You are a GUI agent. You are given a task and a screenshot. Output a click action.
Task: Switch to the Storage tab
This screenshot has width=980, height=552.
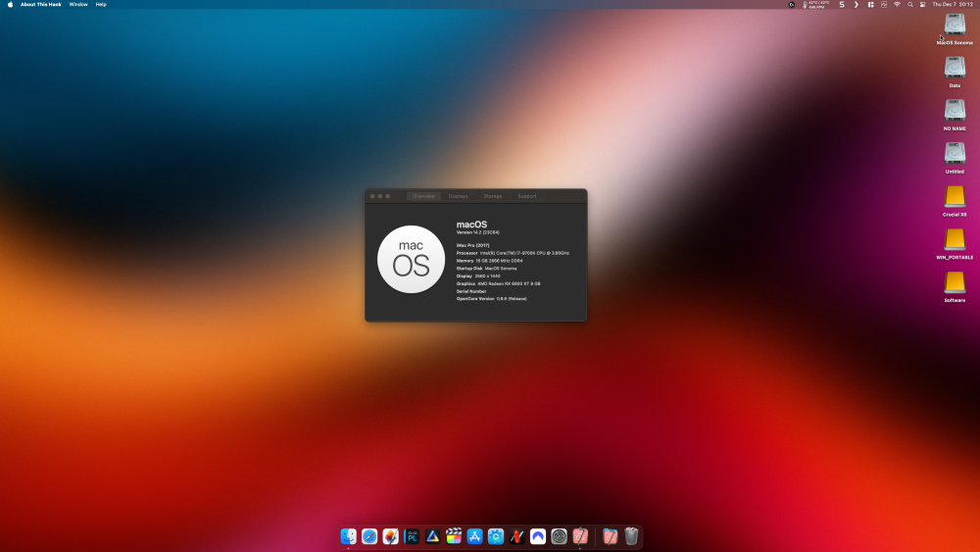click(493, 196)
